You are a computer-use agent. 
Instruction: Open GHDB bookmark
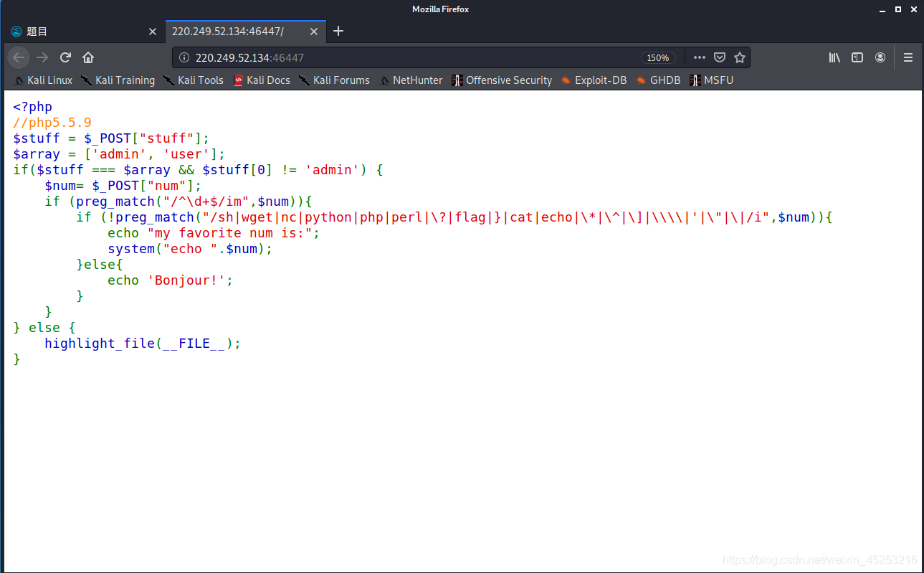[x=658, y=80]
